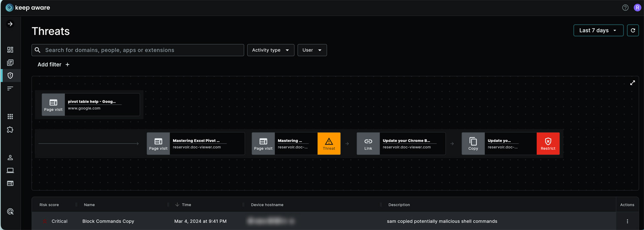
Task: Open actions menu for Block Commands Copy
Action: pos(627,221)
